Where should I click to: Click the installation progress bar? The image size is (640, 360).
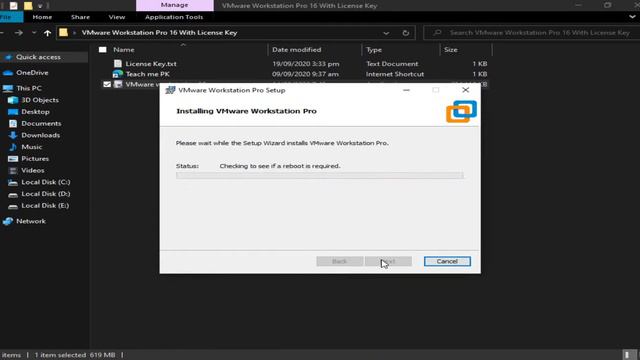pos(320,176)
